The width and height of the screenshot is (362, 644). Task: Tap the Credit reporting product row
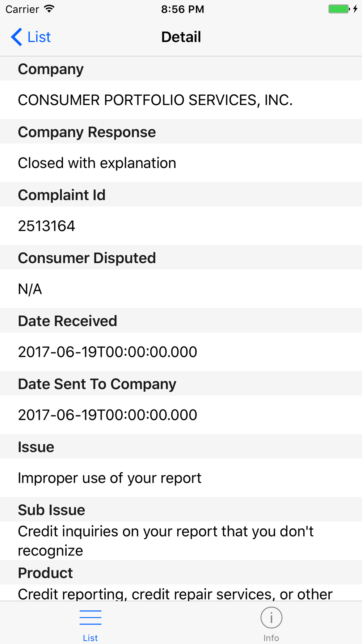[x=181, y=593]
